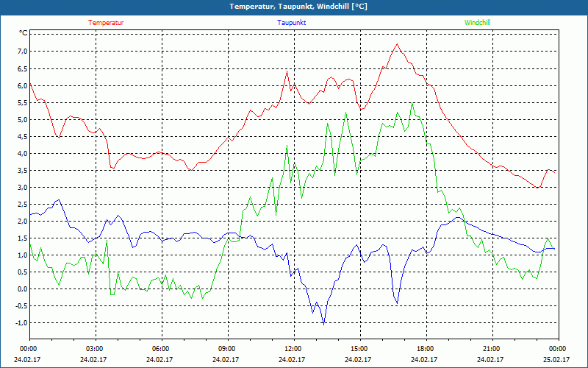Click the green windchill peak near 17:20
Viewport: 588px width, 368px height.
pos(412,102)
